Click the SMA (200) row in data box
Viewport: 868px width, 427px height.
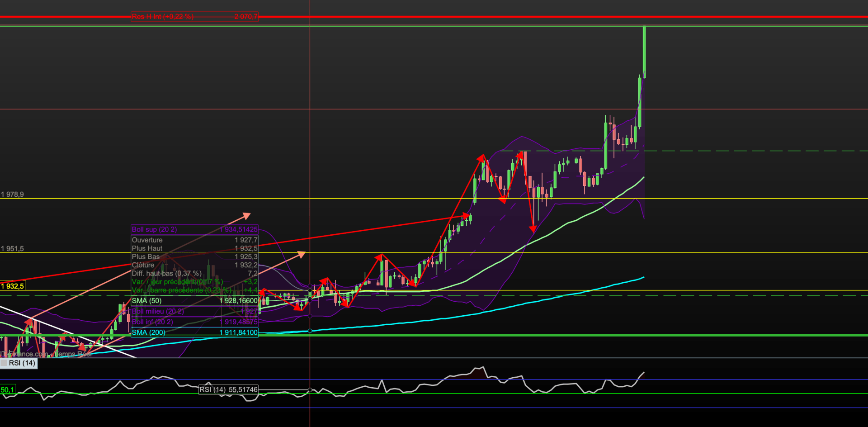click(x=194, y=332)
